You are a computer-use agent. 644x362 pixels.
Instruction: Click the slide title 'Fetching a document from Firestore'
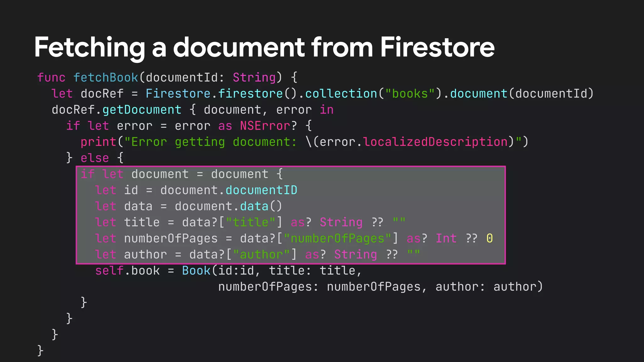click(x=264, y=48)
